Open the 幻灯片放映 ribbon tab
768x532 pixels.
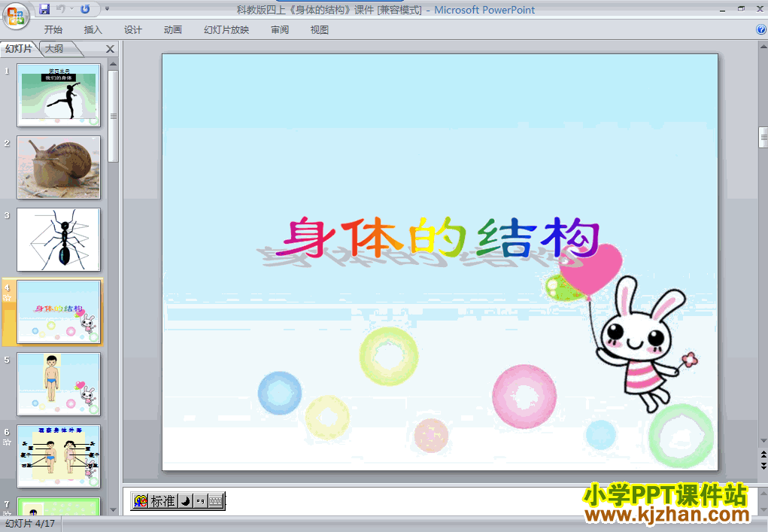226,30
